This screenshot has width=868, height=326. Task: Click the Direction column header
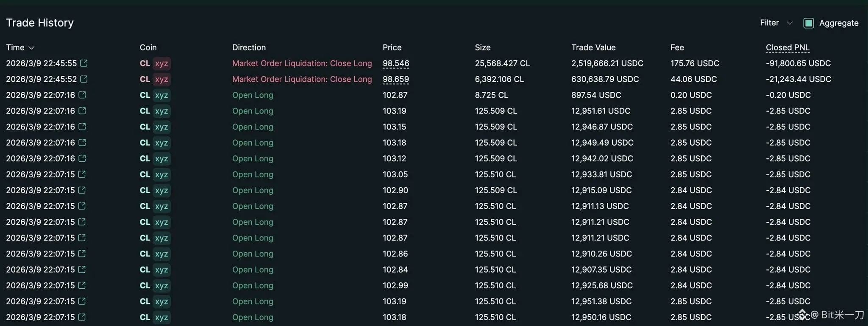point(249,47)
